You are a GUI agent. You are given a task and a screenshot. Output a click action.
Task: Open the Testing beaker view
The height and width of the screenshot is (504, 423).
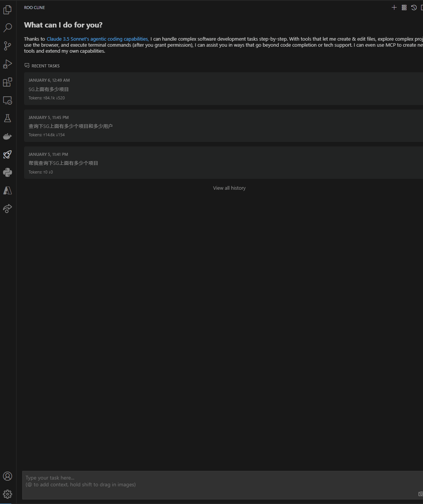coord(8,118)
